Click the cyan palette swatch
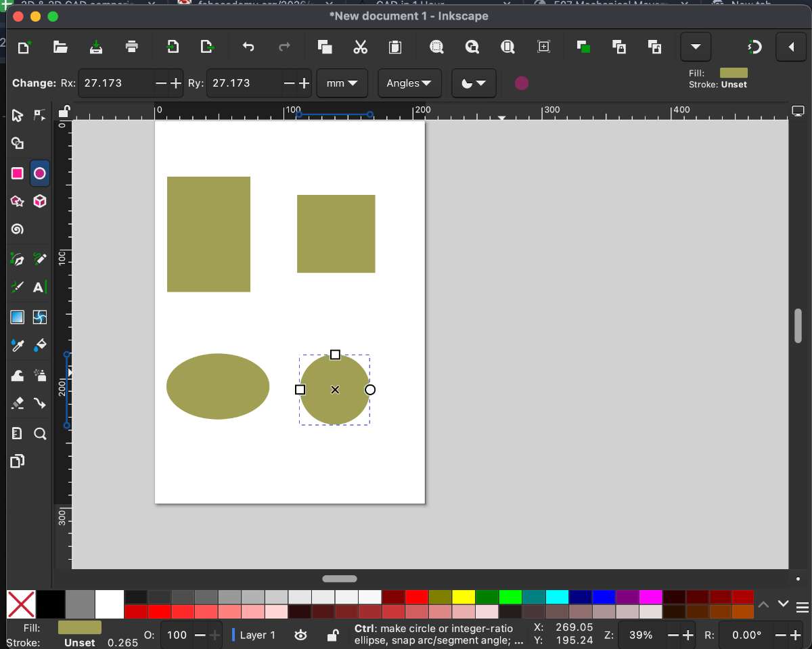Screen dimensions: 812x649 (557, 597)
